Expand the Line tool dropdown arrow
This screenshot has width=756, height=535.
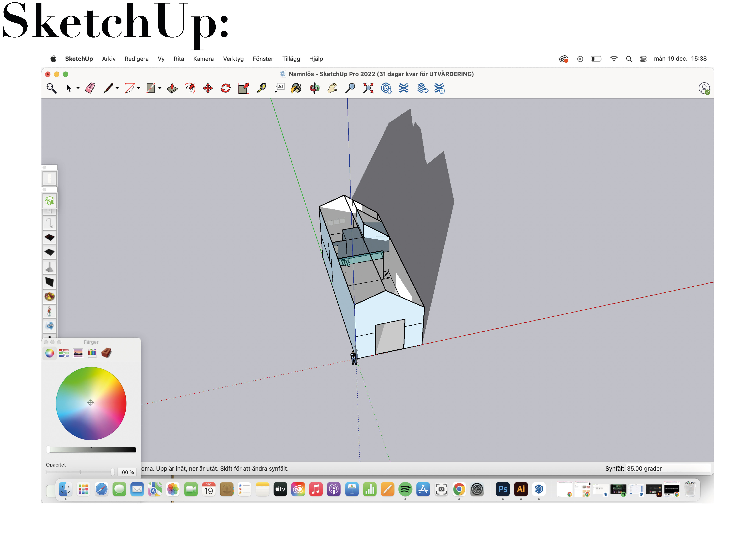117,88
